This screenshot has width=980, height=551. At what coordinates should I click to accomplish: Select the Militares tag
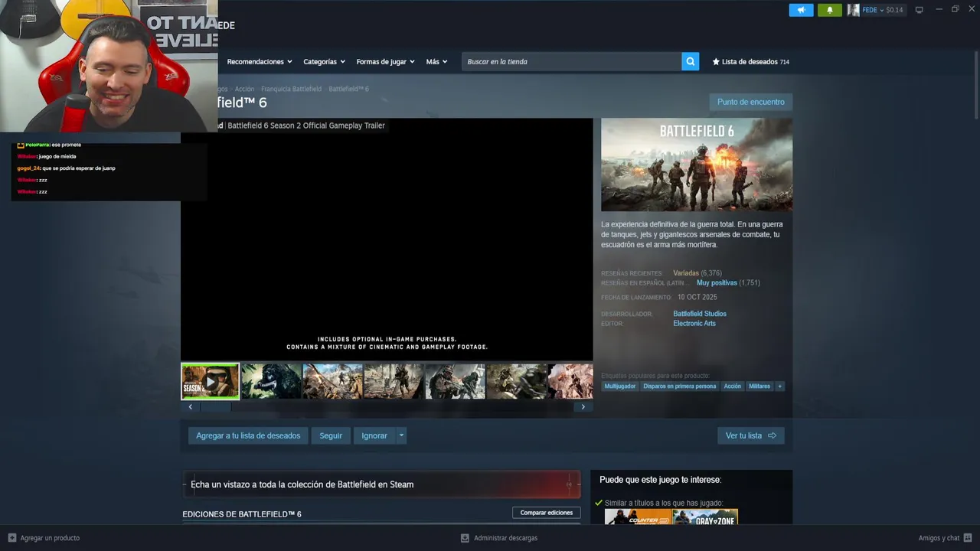pyautogui.click(x=759, y=386)
